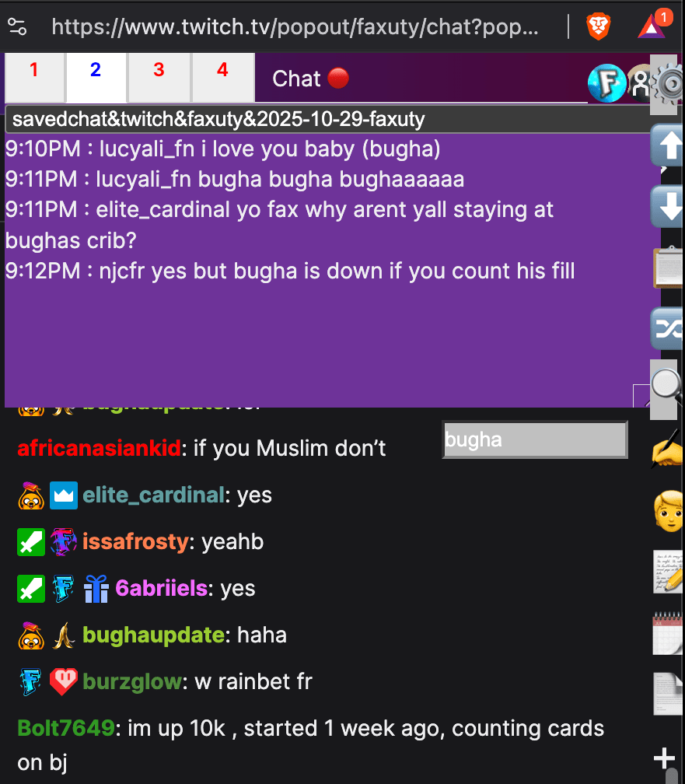Screen dimensions: 685x784
Task: Open the memo with pencil icon
Action: coord(669,572)
